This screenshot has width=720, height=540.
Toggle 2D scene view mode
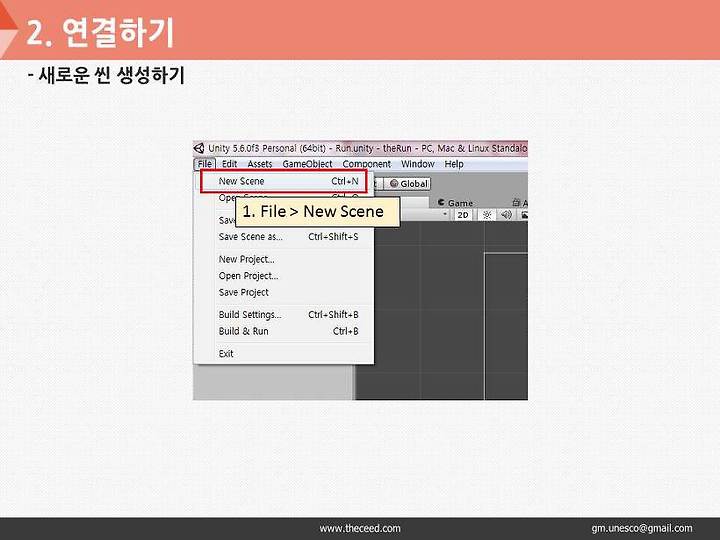pos(463,215)
